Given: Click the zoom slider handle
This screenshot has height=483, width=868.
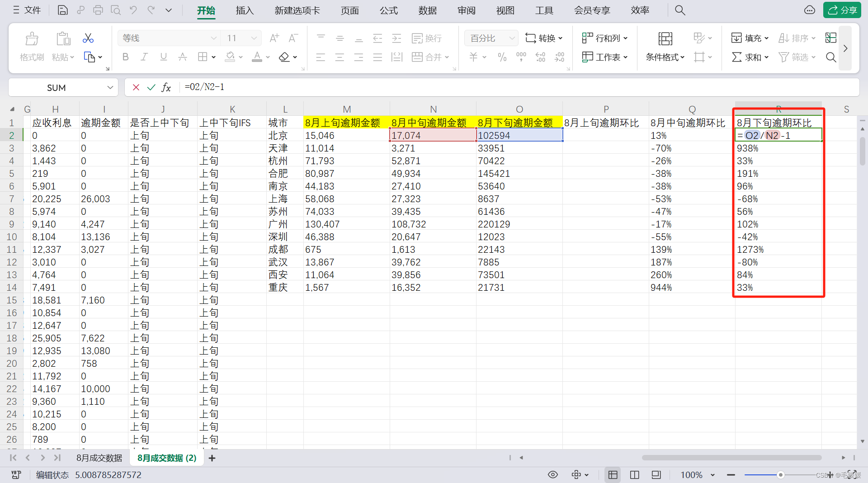Looking at the screenshot, I should point(780,475).
